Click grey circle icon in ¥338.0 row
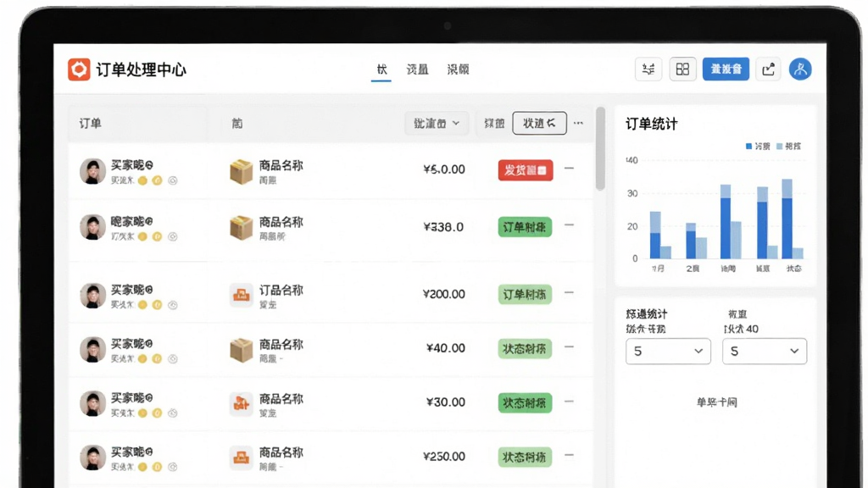 click(173, 237)
